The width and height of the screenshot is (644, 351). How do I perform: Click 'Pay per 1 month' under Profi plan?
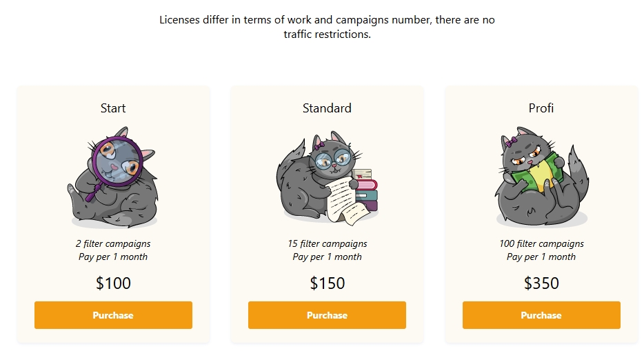541,257
